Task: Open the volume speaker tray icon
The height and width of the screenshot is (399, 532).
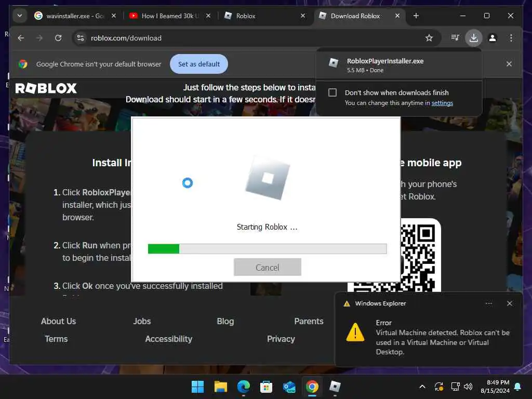Action: point(468,387)
